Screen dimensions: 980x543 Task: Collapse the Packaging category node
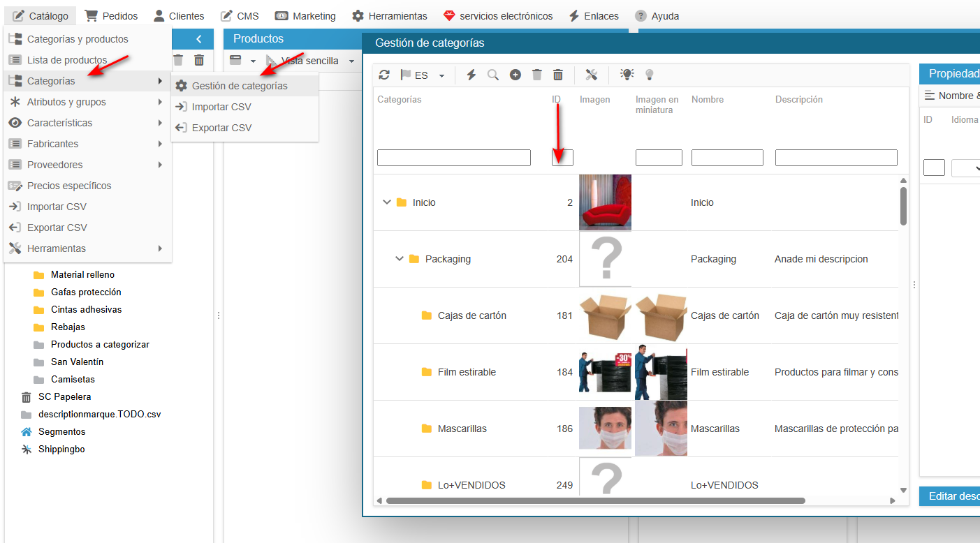(400, 259)
